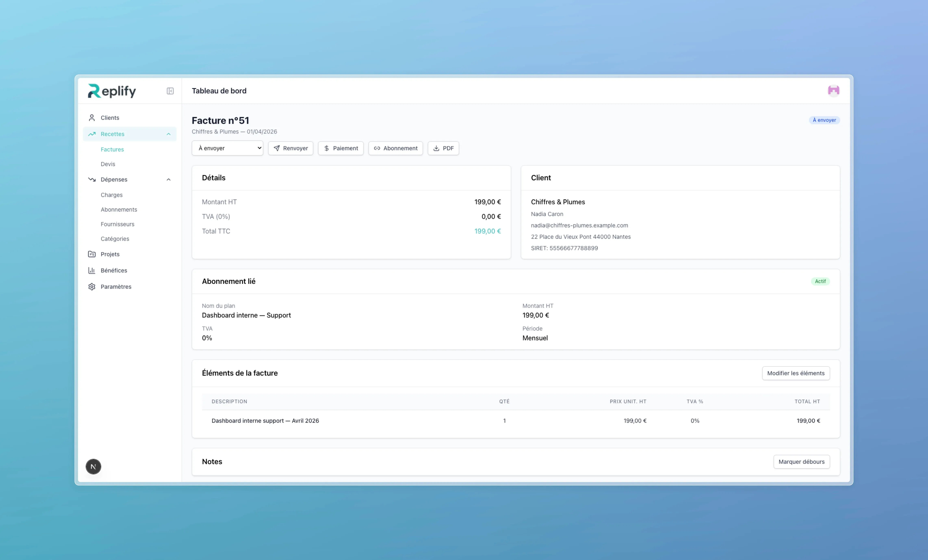Collapse the Dépenses section chevron
Image resolution: width=928 pixels, height=560 pixels.
[168, 179]
